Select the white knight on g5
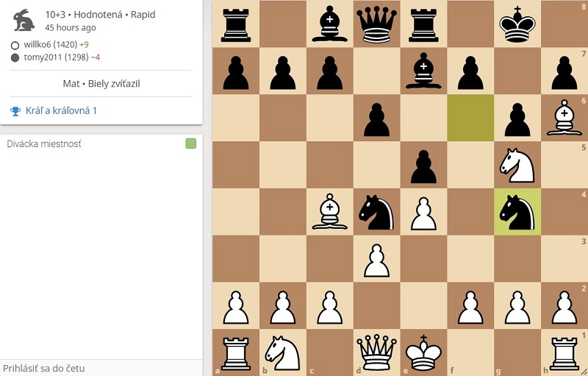 517,165
